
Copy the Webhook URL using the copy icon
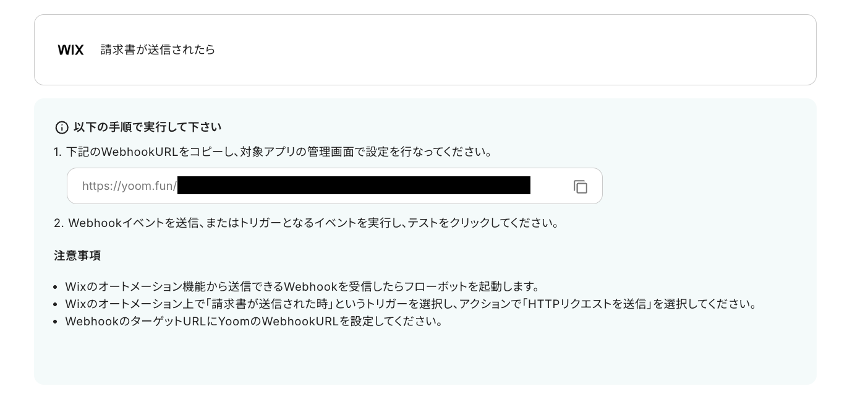pos(580,186)
